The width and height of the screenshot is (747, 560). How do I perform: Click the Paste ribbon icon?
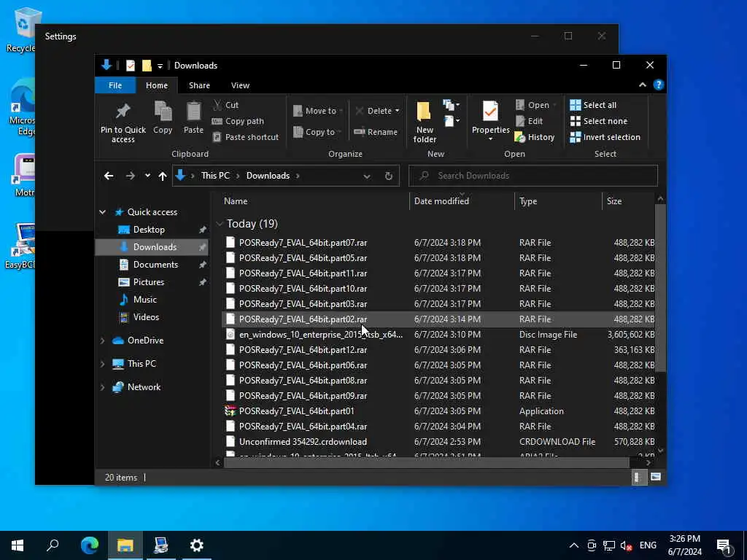coord(193,117)
